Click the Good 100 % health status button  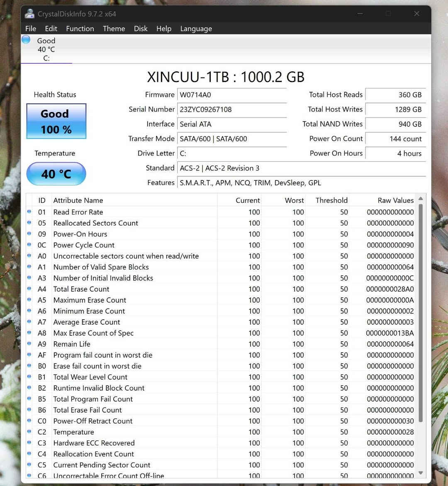click(x=56, y=121)
